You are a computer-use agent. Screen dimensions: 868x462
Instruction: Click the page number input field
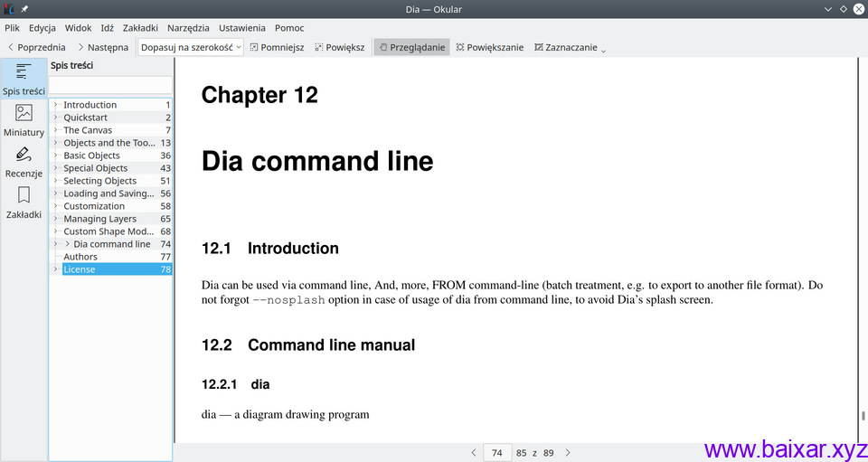pyautogui.click(x=496, y=452)
